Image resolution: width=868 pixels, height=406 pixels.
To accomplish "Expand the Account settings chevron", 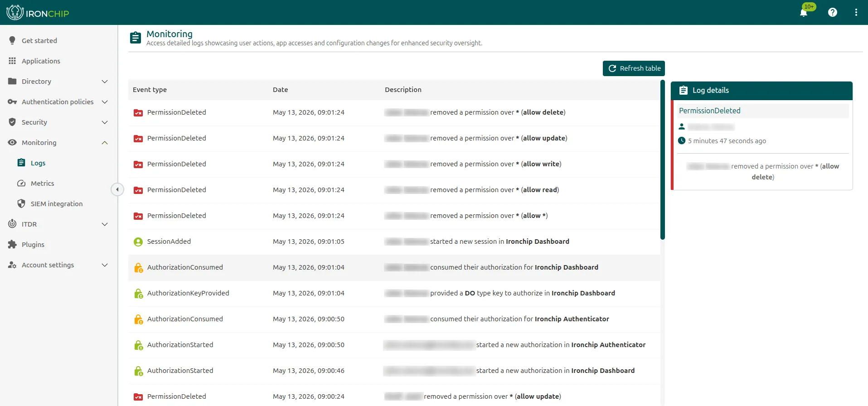I will pyautogui.click(x=105, y=265).
